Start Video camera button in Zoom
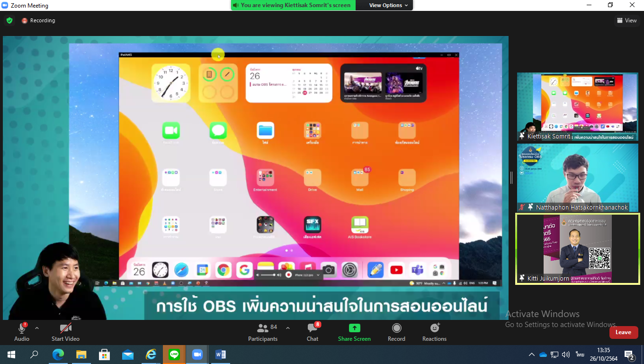 coord(65,332)
